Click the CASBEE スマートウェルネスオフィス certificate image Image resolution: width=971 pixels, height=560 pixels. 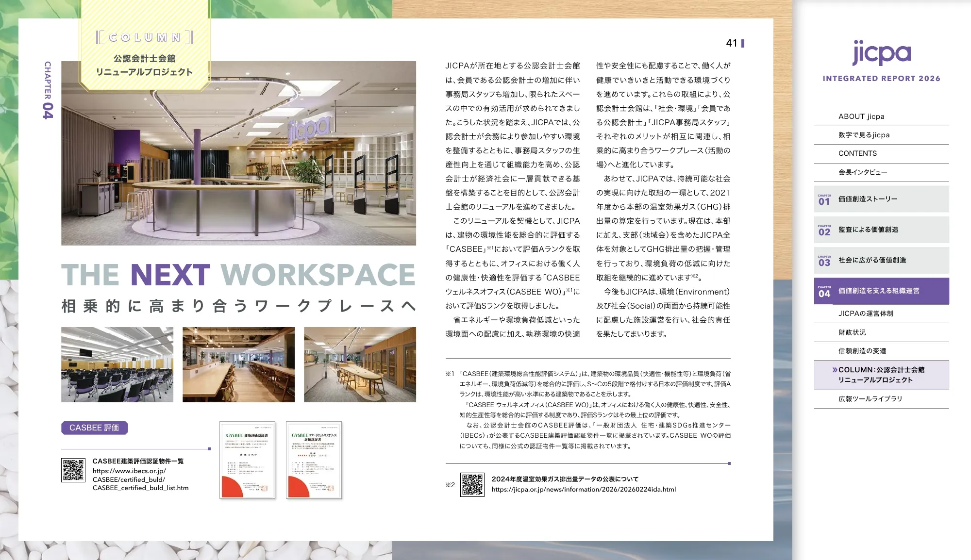pyautogui.click(x=314, y=460)
